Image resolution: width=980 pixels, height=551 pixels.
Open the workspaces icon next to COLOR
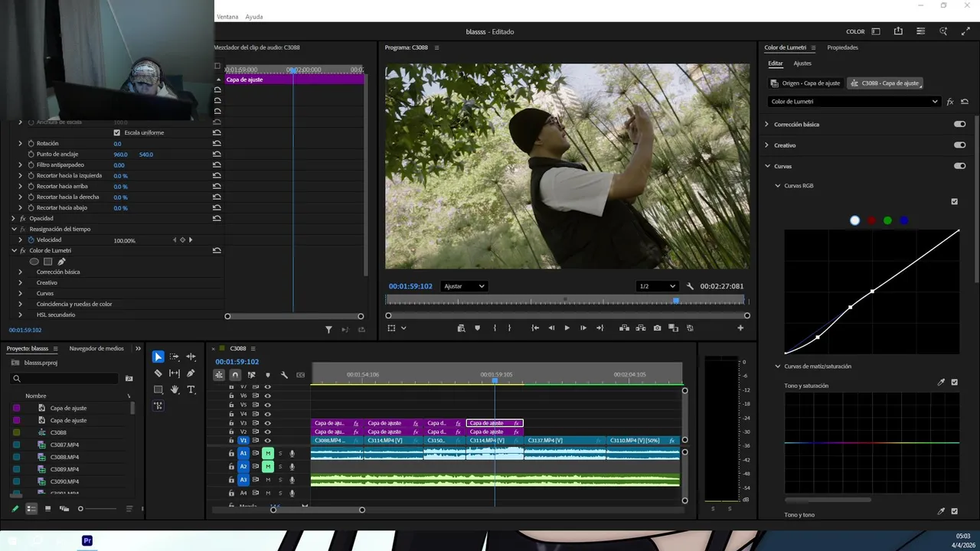876,31
